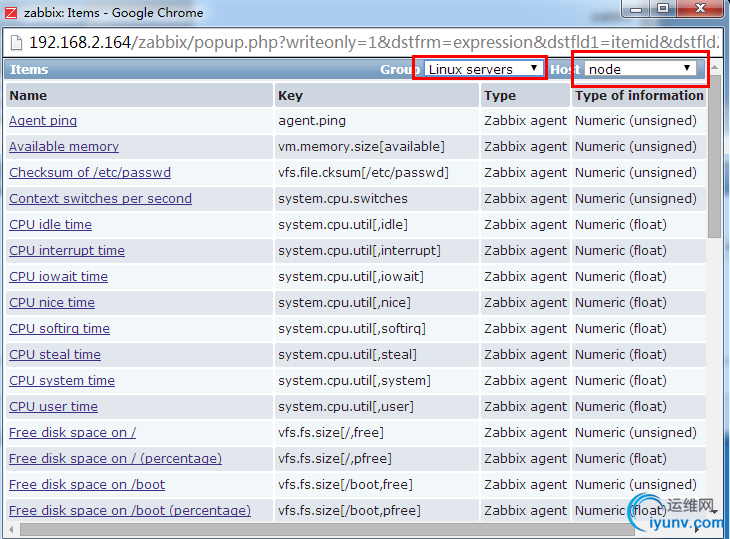This screenshot has width=730, height=539.
Task: Click the vfs.fs.size[/,pfree] key cell
Action: click(x=377, y=458)
